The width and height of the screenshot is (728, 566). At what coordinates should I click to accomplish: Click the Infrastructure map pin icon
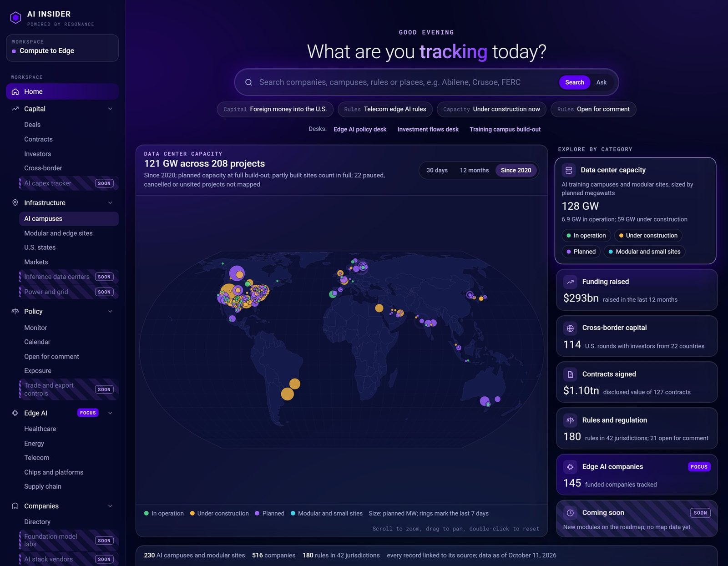[x=15, y=202]
